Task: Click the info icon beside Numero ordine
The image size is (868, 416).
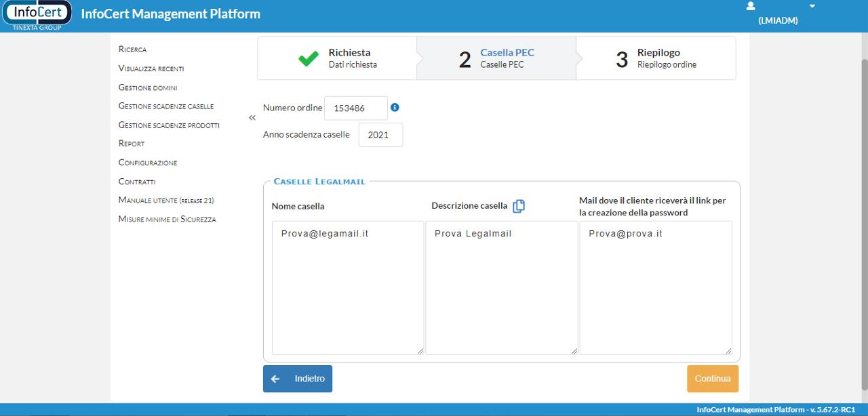Action: click(x=395, y=107)
